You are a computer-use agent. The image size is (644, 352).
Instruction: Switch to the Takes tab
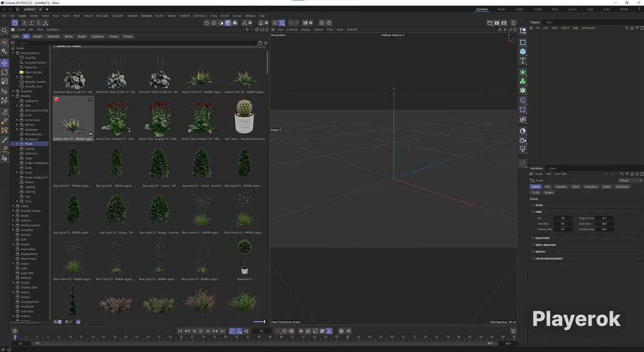click(x=549, y=22)
